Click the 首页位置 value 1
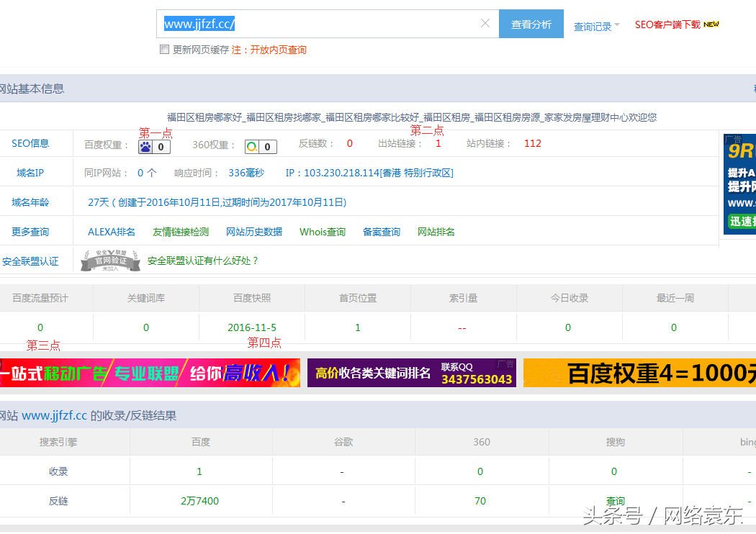Screen dimensions: 756x534 point(357,327)
